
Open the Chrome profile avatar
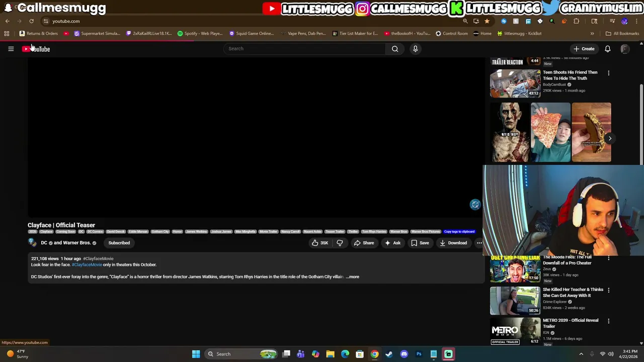pyautogui.click(x=624, y=21)
